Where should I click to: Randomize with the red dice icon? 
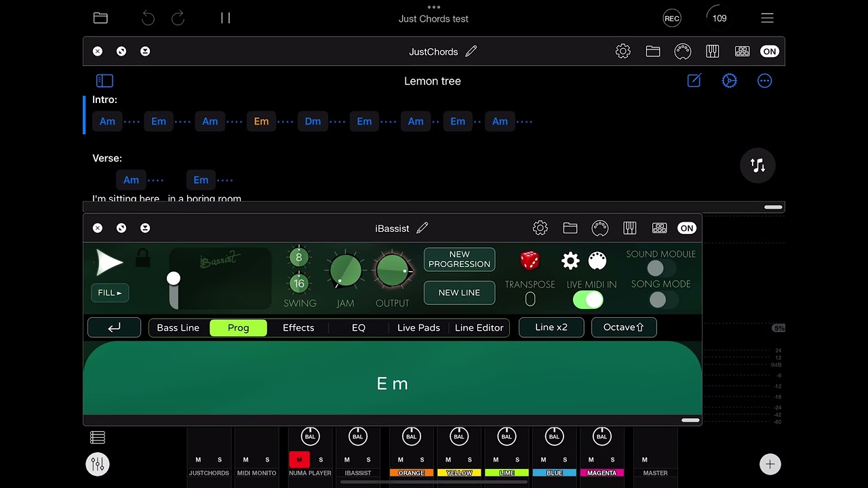pyautogui.click(x=530, y=260)
